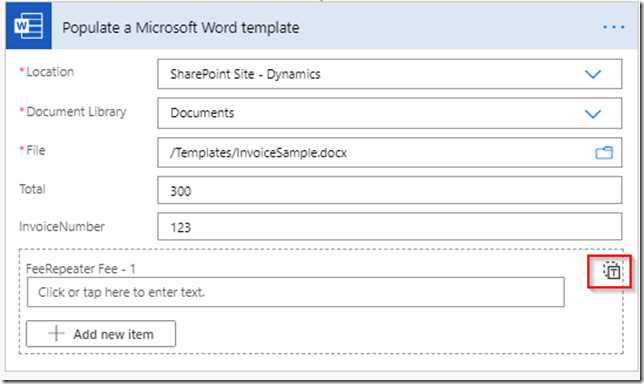Click the Microsoft Word action icon
Viewport: 644px width, 384px height.
(29, 26)
